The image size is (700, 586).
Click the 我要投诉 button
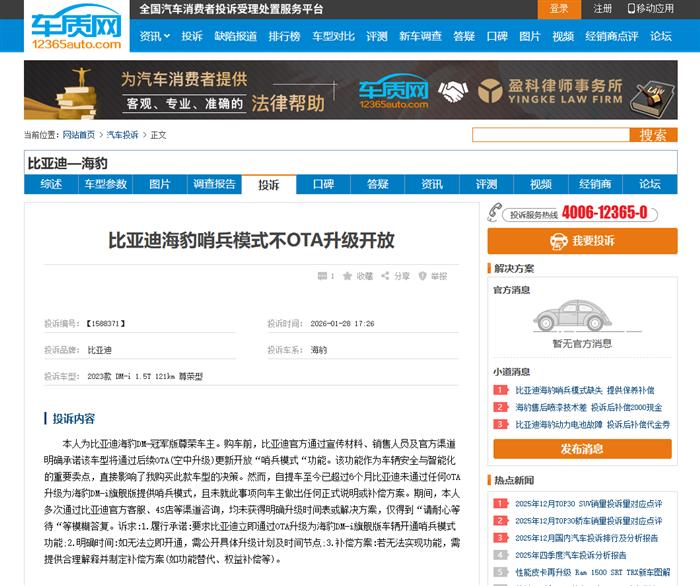pos(580,241)
